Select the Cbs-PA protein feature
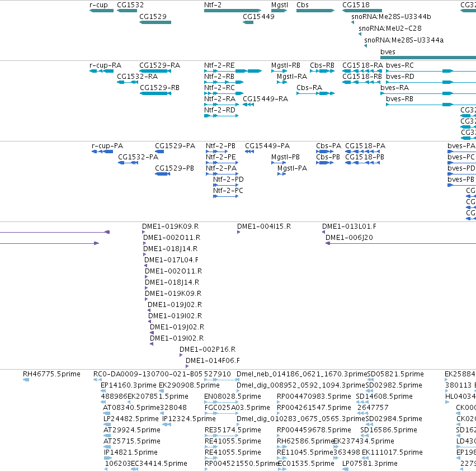Screen dimensions: 476x472 (324, 152)
